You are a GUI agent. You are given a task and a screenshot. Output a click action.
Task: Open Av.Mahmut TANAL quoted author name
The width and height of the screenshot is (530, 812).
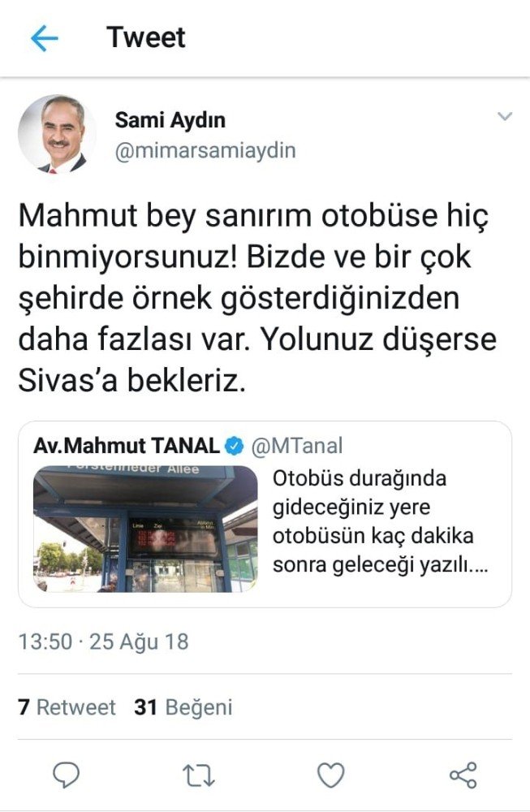pos(127,446)
